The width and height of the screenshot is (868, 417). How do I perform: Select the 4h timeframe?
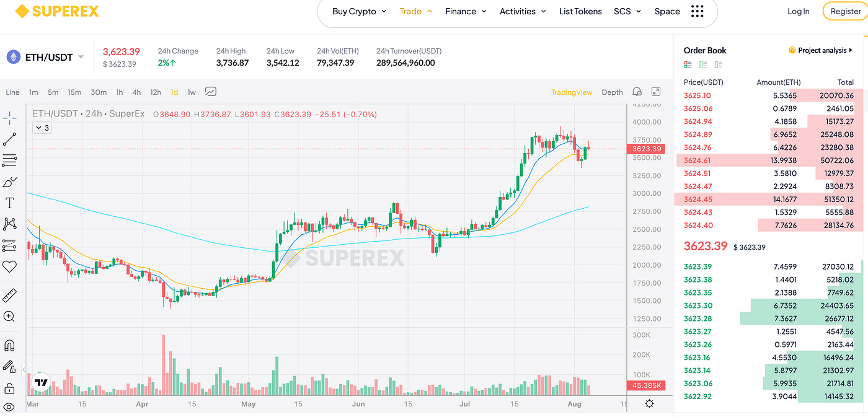[x=136, y=92]
